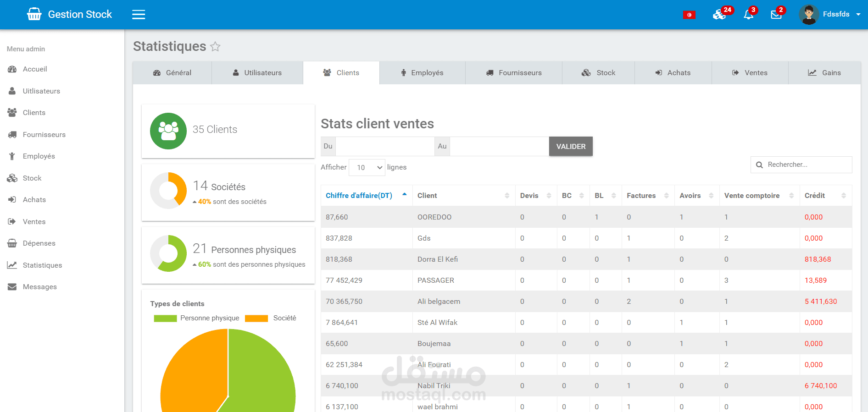Open stock alerts icon with badge 24
Viewport: 868px width, 412px height.
tap(719, 15)
